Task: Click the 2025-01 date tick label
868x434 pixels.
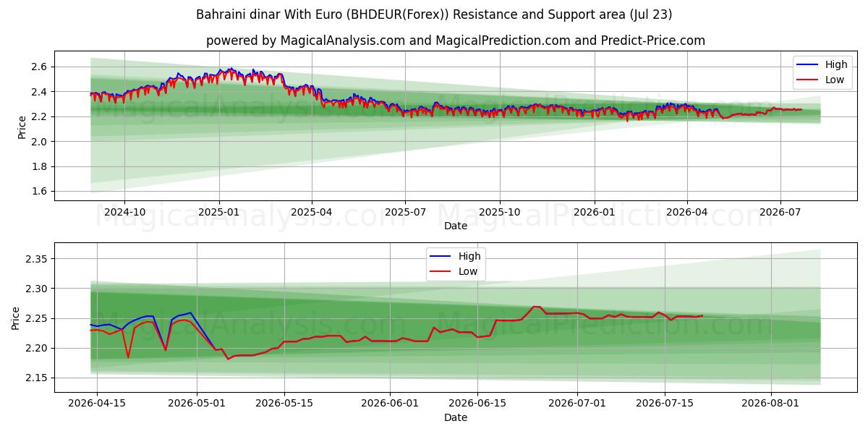Action: tap(219, 213)
